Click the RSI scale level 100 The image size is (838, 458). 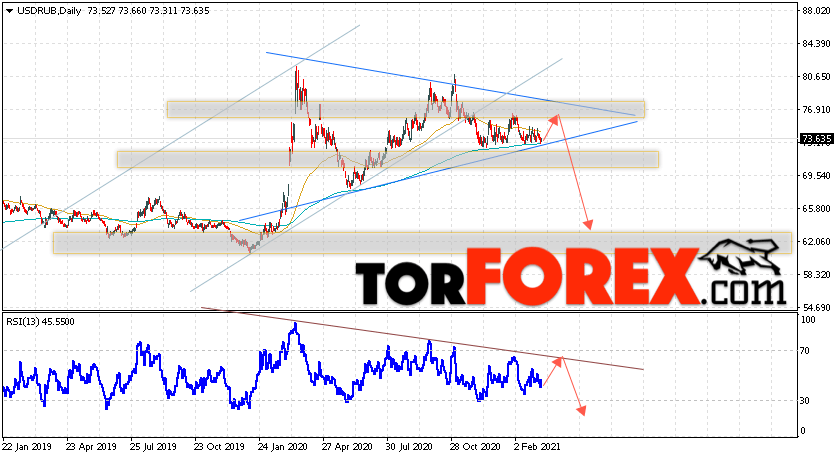809,320
